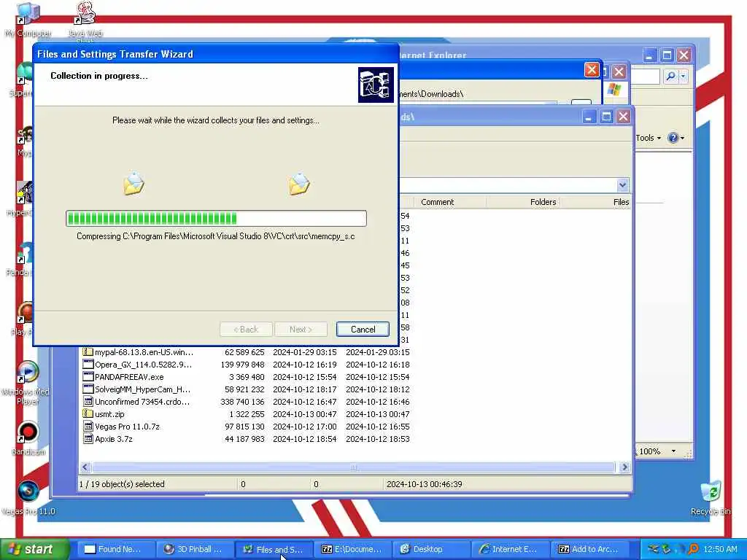Click the Архів 3.7z file icon
Viewport: 747px width, 560px height.
pos(88,438)
